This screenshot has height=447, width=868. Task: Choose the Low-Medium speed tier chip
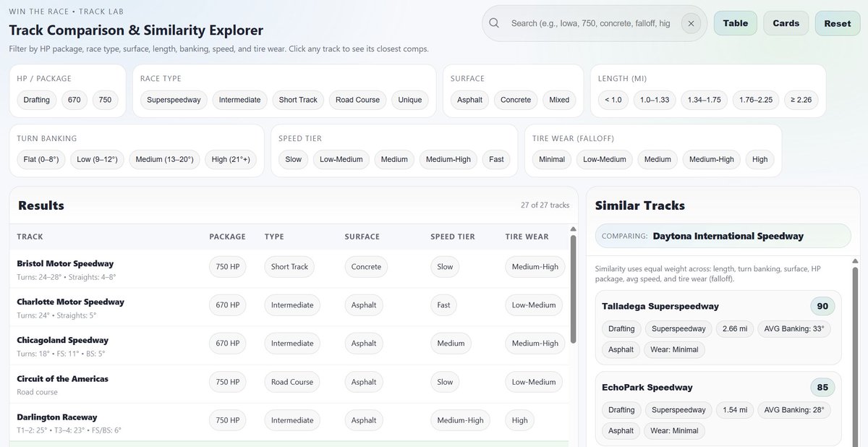click(x=341, y=159)
